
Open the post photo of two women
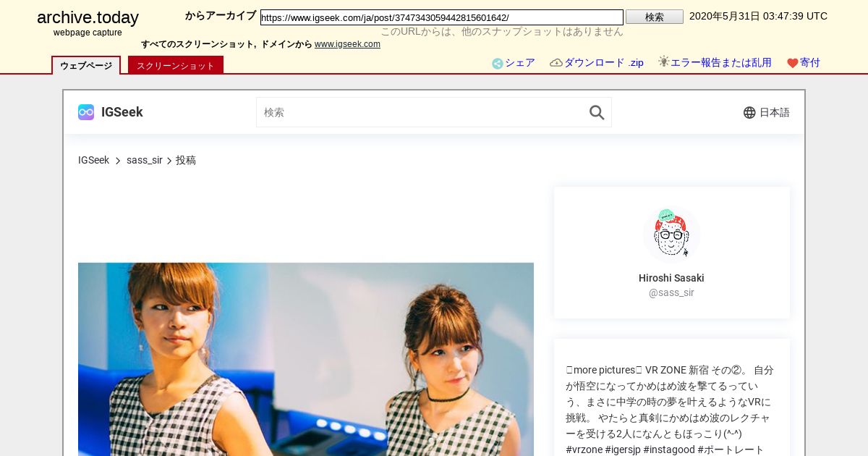point(306,359)
